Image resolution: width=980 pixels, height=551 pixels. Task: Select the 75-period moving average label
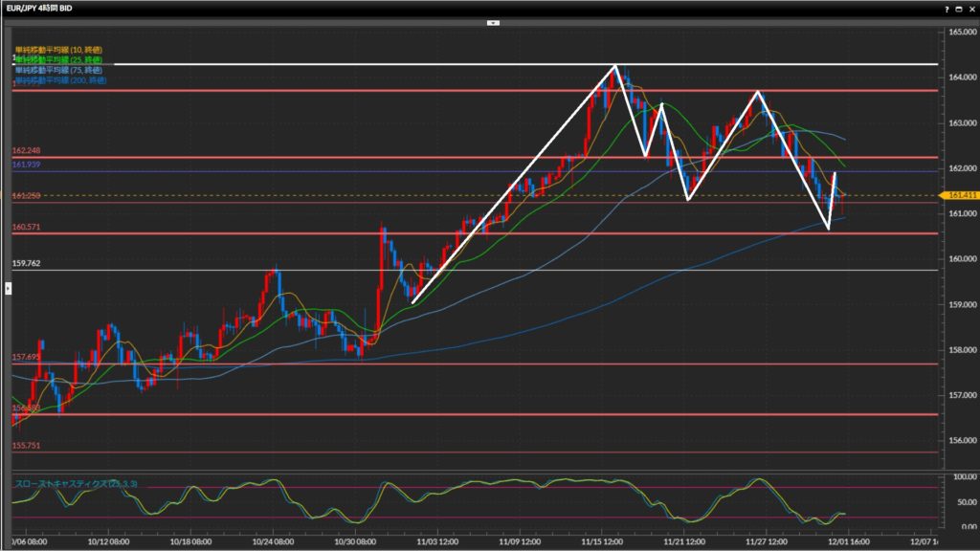point(58,70)
